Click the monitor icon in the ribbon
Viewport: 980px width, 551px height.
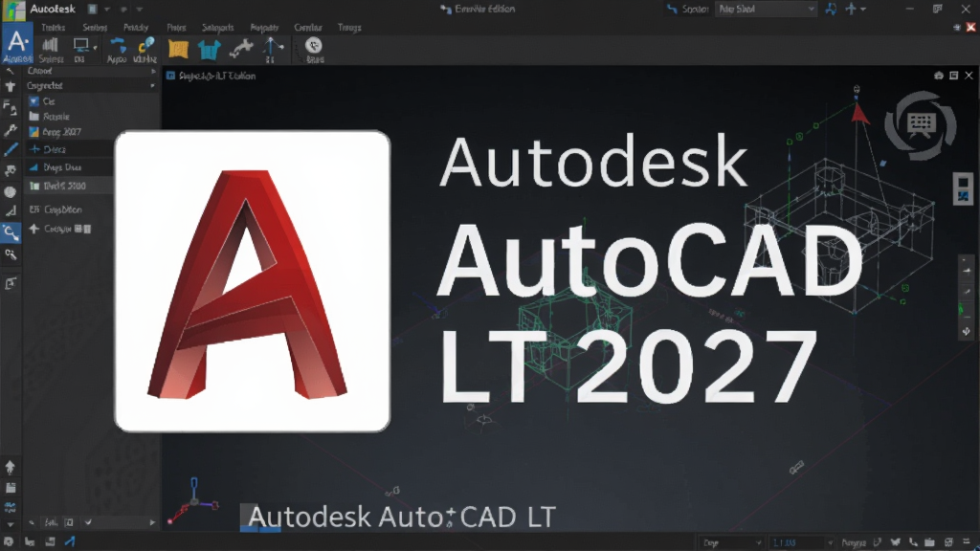80,45
